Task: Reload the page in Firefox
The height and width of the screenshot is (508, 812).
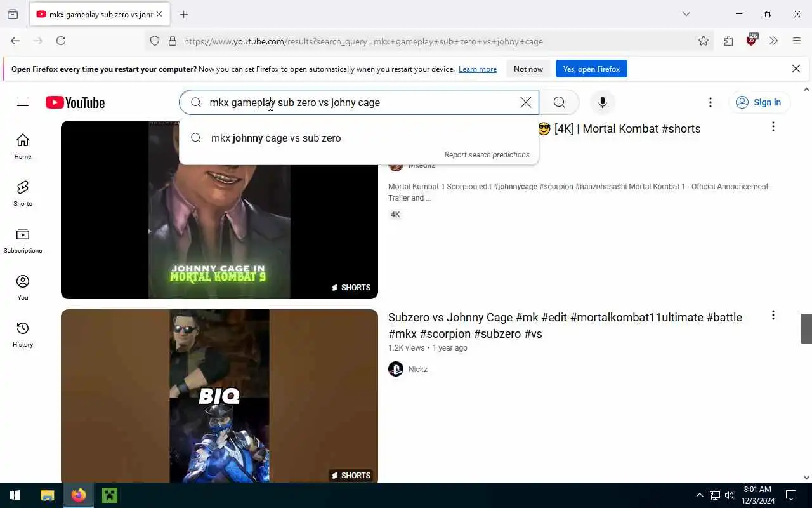Action: tap(61, 41)
